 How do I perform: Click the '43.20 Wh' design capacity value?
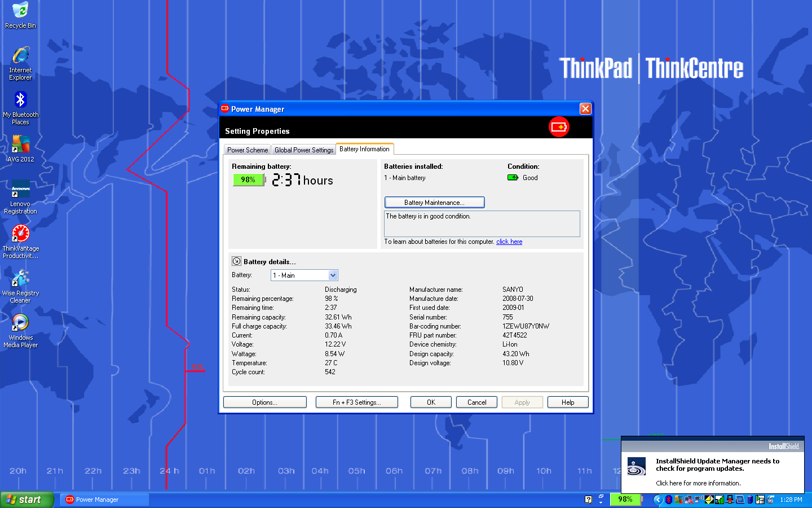516,354
